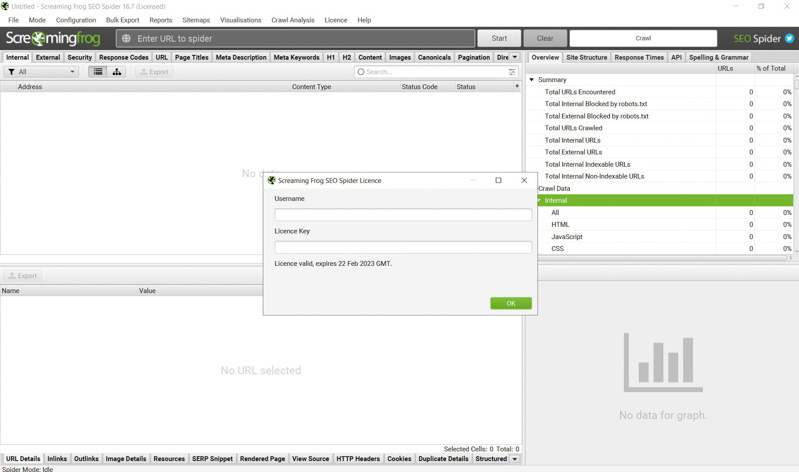Open the Response Codes tab
This screenshot has height=472, width=799.
click(x=123, y=58)
